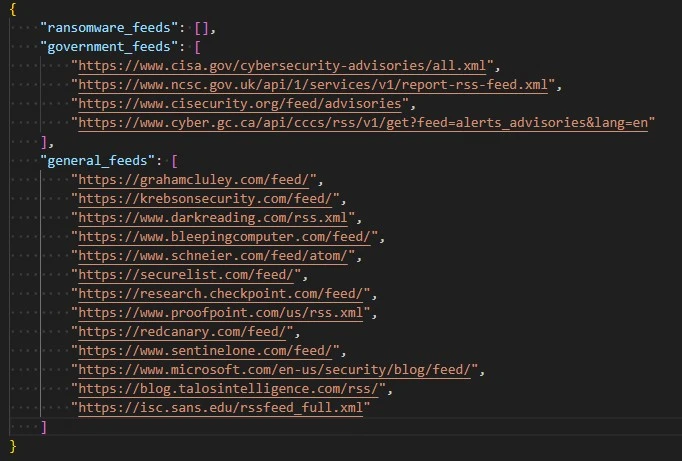Open the microsoft.com security blog feed
This screenshot has width=682, height=461.
click(x=274, y=370)
